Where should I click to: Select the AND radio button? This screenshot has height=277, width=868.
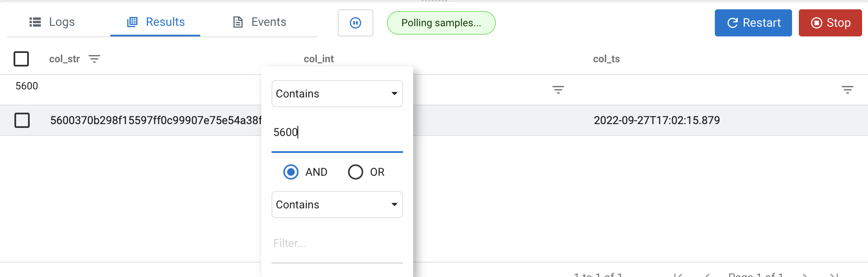[x=291, y=172]
